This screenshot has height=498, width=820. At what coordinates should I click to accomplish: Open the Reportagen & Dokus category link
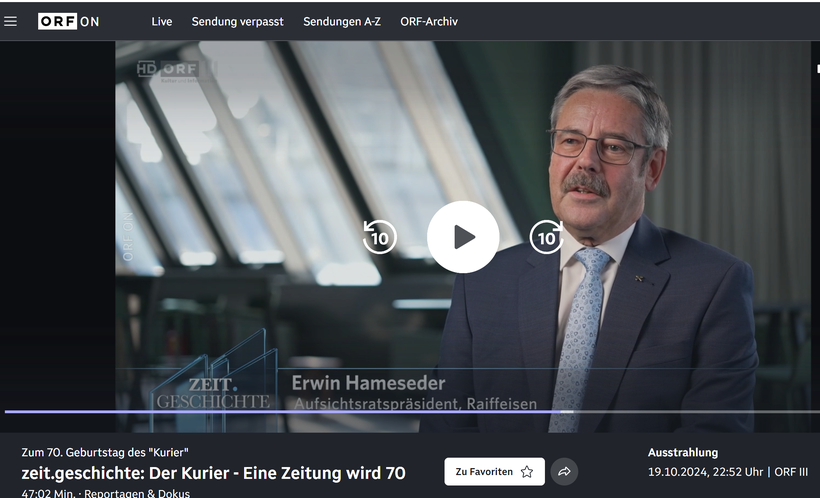(x=137, y=493)
